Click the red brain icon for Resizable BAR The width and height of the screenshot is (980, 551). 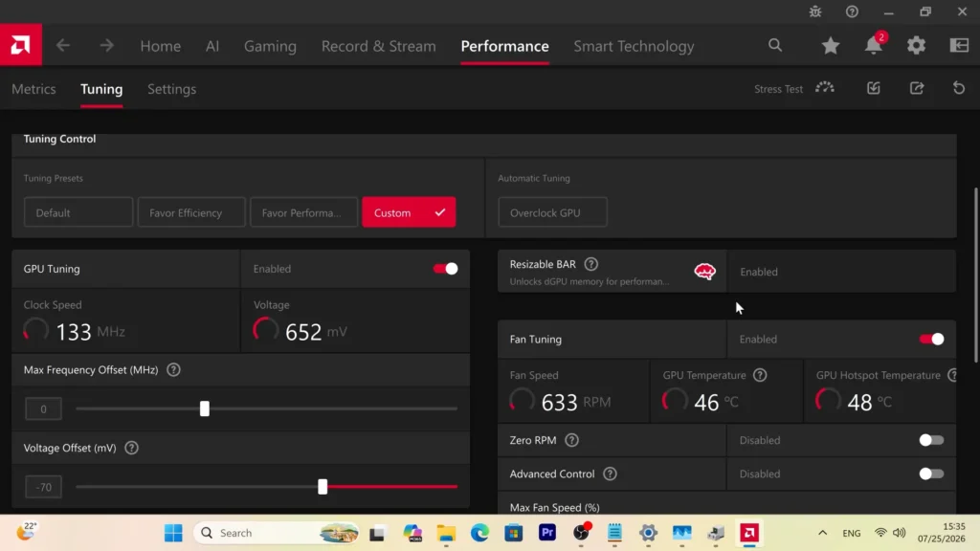pos(705,271)
